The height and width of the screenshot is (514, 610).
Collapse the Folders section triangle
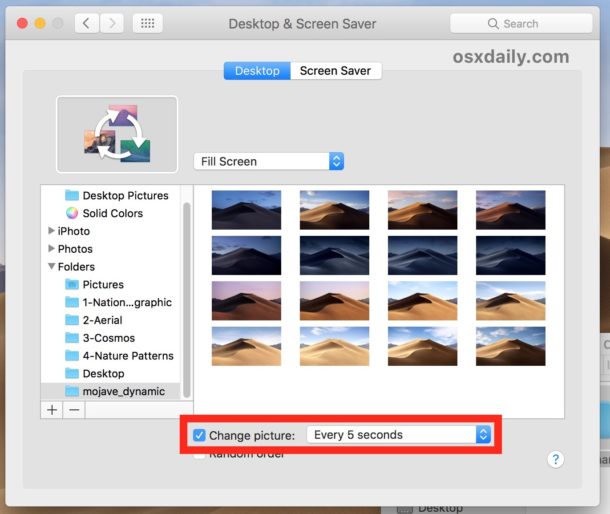click(x=51, y=267)
